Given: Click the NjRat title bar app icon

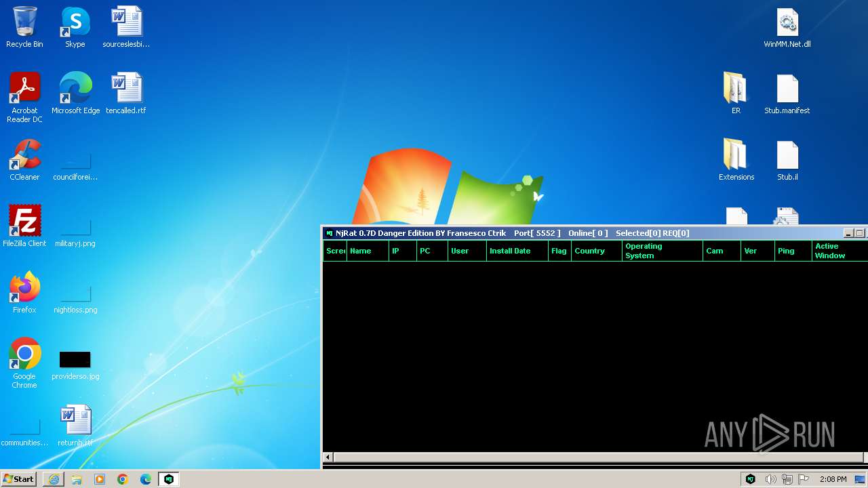Looking at the screenshot, I should coord(330,233).
